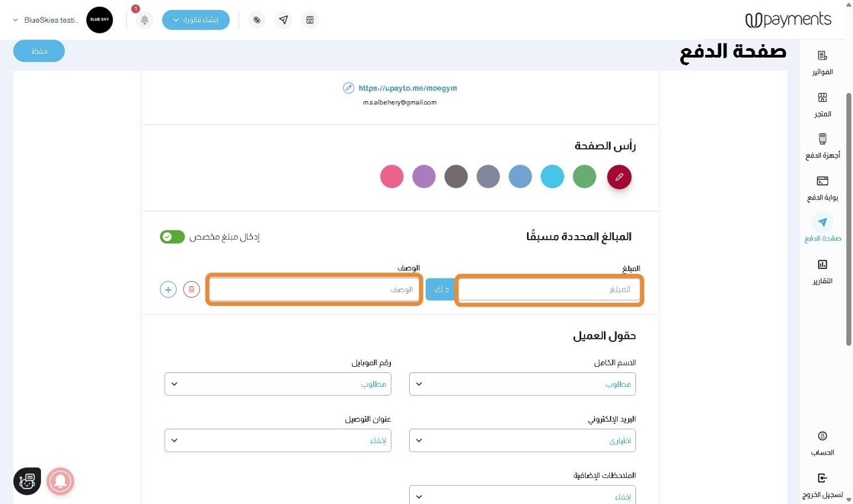Click the حفظ save button
Image resolution: width=853 pixels, height=504 pixels.
click(39, 51)
